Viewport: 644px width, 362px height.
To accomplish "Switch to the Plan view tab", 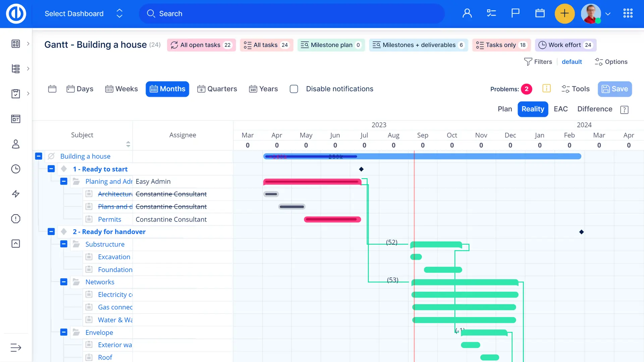I will click(504, 109).
